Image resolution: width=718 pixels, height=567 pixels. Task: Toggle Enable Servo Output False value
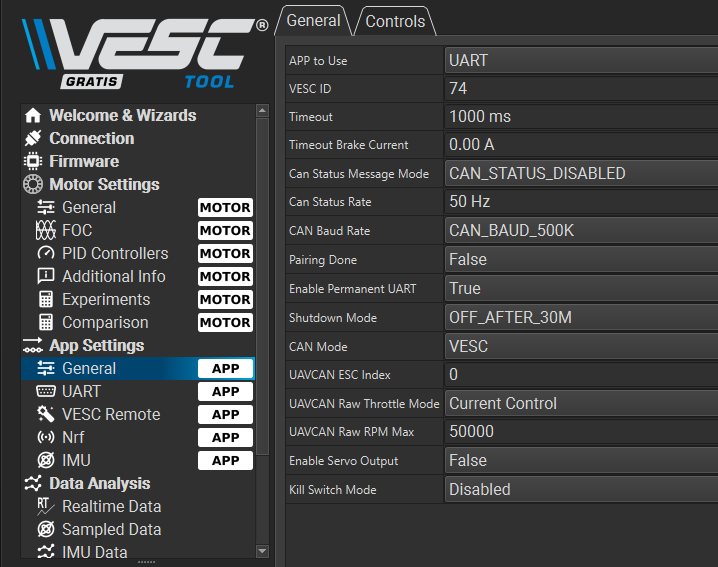(582, 461)
